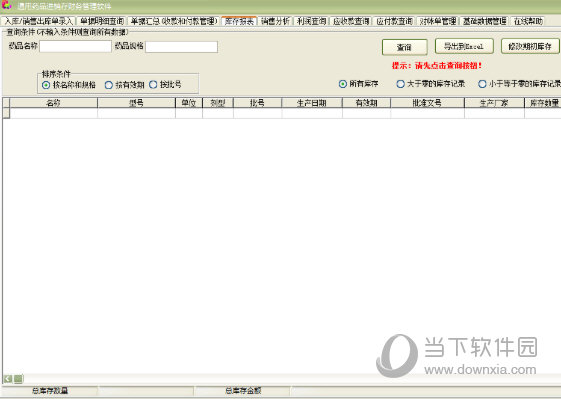Open the 应付款查询 tab
The height and width of the screenshot is (399, 561).
(x=395, y=21)
